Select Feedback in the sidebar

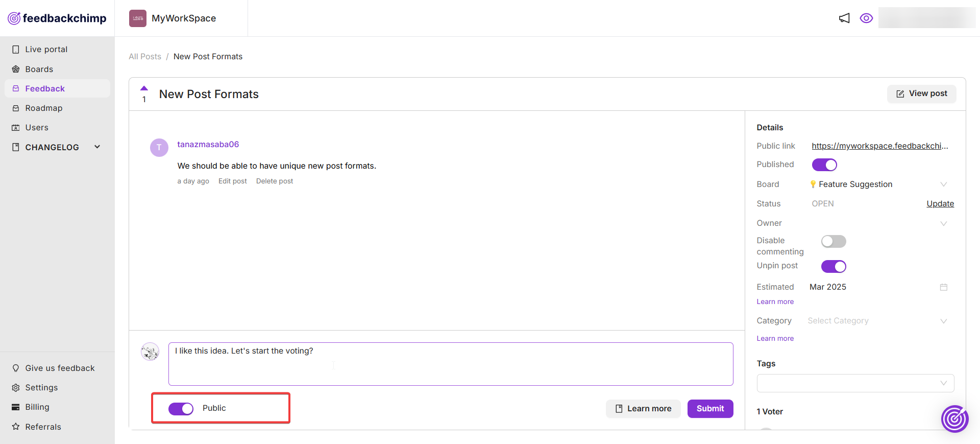57,88
